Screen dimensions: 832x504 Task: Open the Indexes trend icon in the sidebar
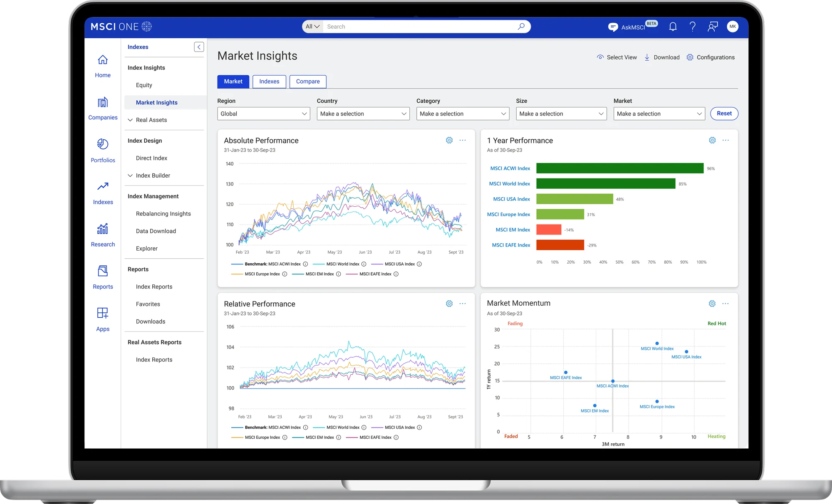[x=103, y=193]
